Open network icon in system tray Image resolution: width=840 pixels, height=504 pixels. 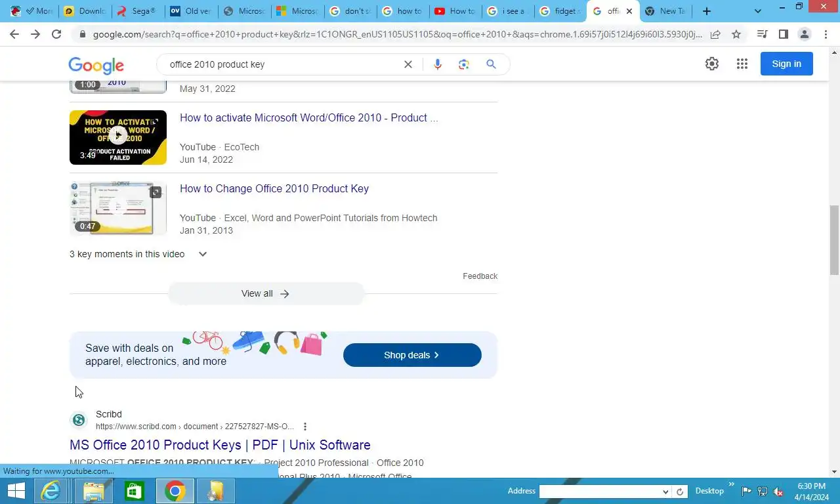pos(763,492)
